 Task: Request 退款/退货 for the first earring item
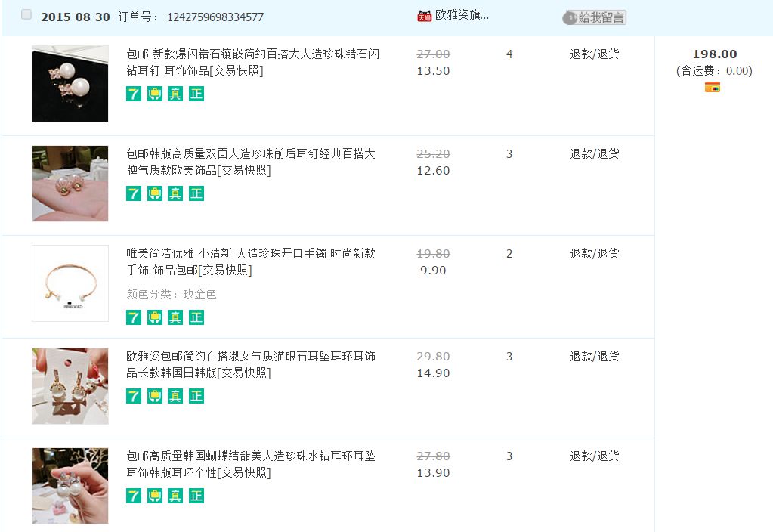pyautogui.click(x=594, y=54)
